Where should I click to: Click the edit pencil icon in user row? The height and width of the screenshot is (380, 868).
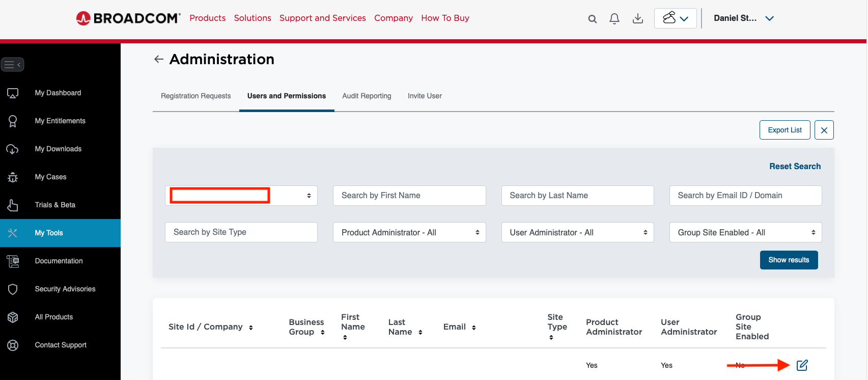pos(802,365)
